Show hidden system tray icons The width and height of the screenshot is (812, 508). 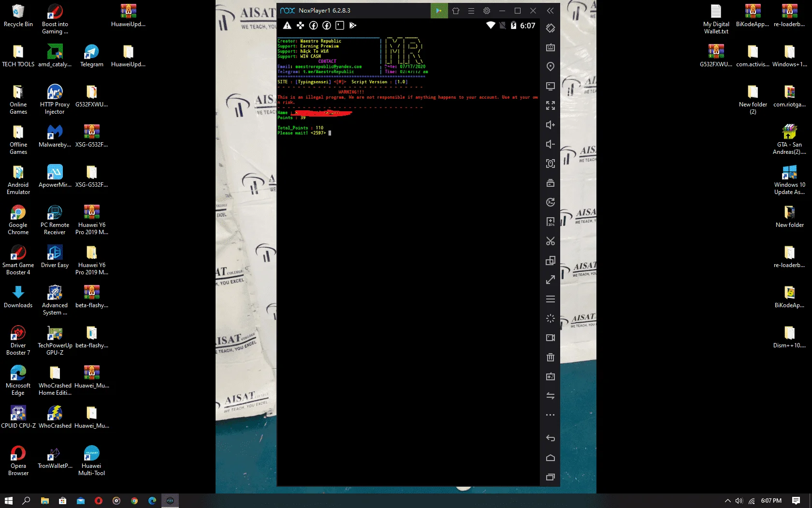pos(727,501)
